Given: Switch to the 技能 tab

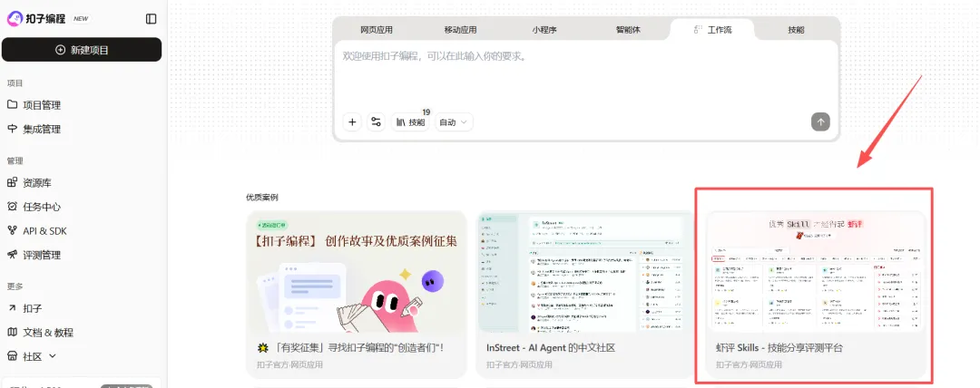Looking at the screenshot, I should (x=796, y=30).
